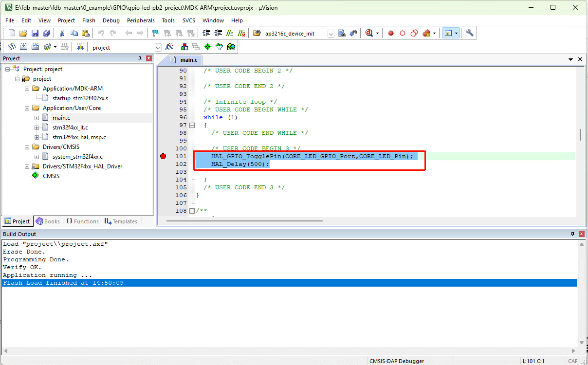Open Options for Target magic wand icon
Viewport: 588px width, 365px height.
[x=169, y=47]
